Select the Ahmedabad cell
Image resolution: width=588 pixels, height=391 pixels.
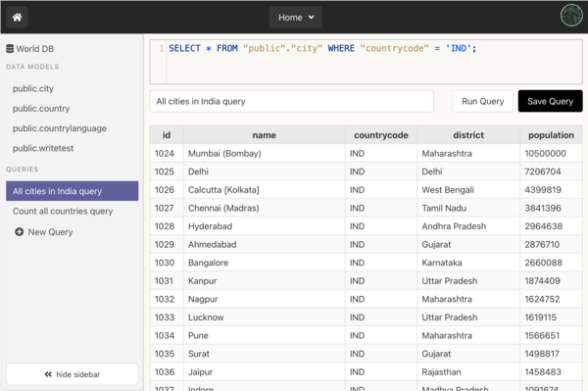[x=264, y=244]
